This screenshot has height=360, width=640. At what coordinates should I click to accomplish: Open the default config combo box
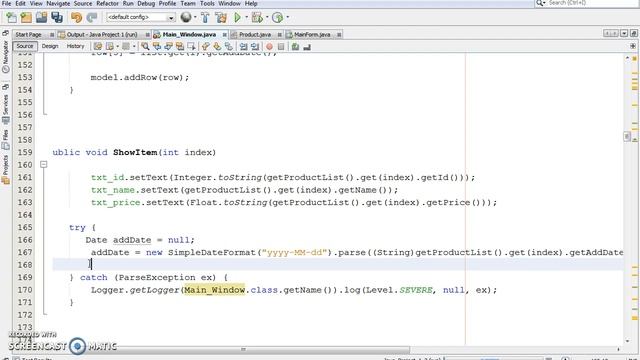point(141,17)
